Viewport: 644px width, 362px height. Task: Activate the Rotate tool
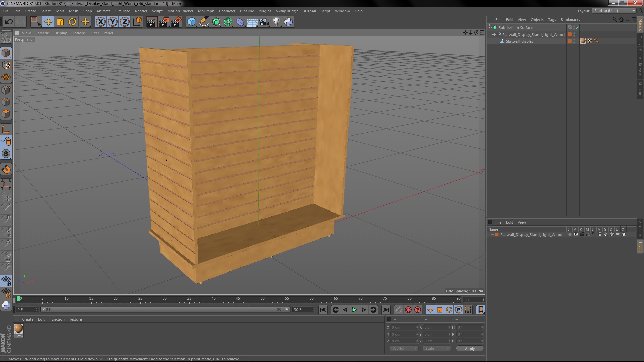tap(72, 22)
